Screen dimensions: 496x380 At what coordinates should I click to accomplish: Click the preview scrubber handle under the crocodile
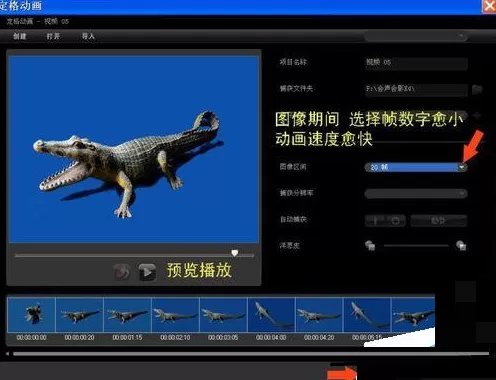pyautogui.click(x=235, y=253)
